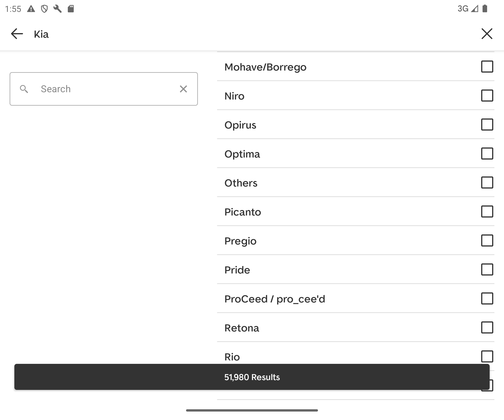The image size is (504, 420).
Task: Focus the Search input field
Action: (x=104, y=89)
